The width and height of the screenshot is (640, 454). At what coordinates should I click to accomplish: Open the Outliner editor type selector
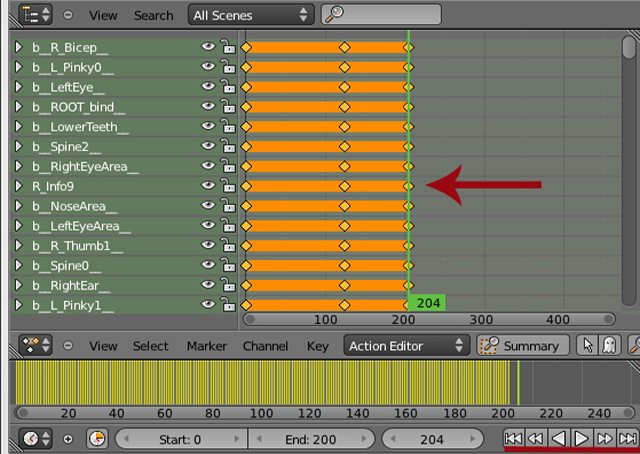(37, 15)
